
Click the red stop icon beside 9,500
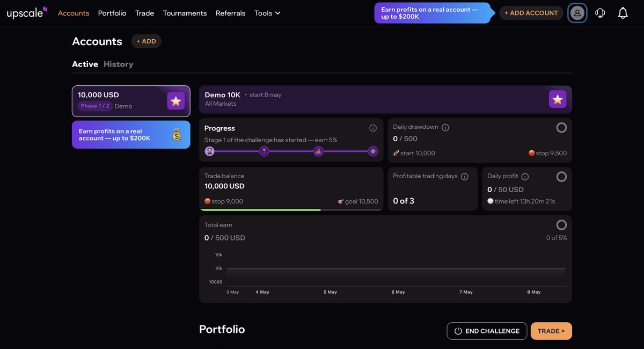tap(532, 153)
